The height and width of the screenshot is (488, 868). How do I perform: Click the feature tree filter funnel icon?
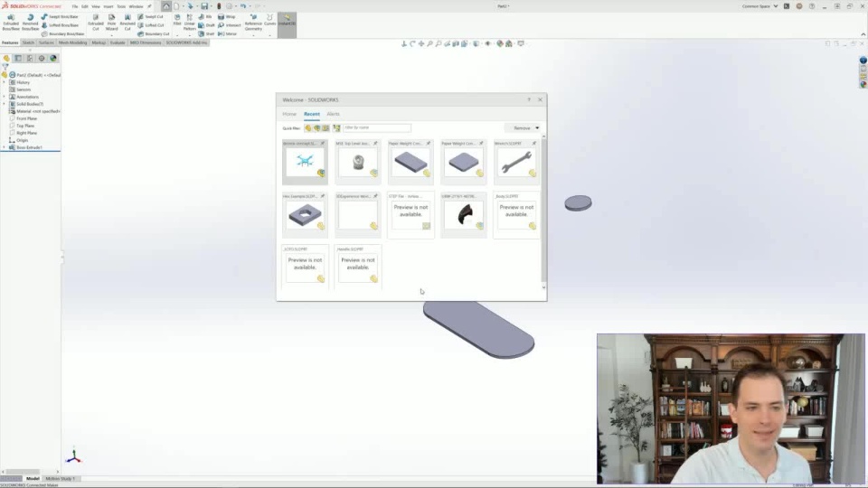pos(5,67)
